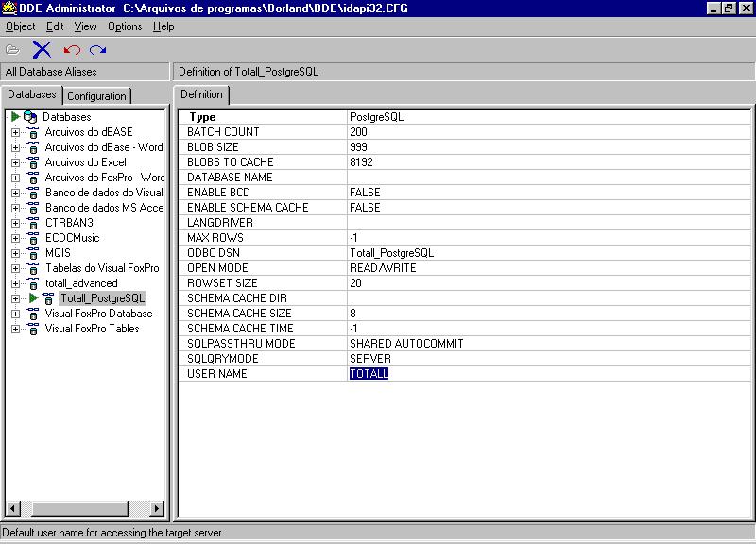The width and height of the screenshot is (756, 544).
Task: Click the blue X Delete toolbar icon
Action: coord(42,49)
